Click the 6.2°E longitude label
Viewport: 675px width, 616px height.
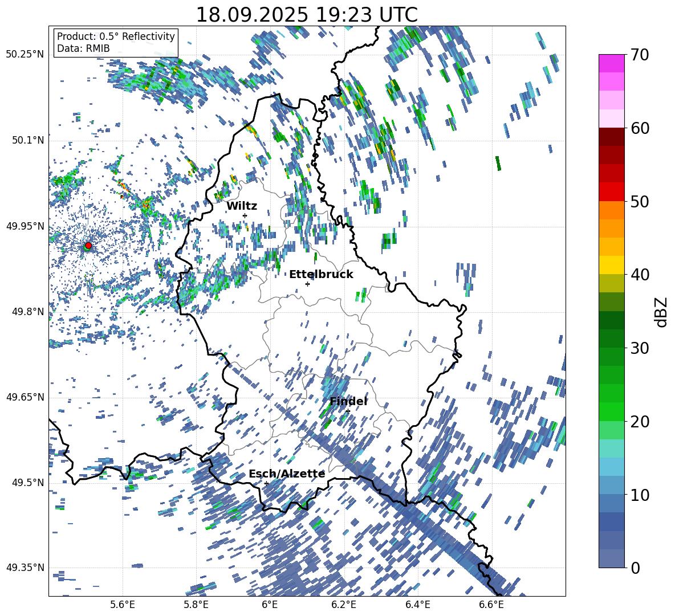click(x=344, y=605)
